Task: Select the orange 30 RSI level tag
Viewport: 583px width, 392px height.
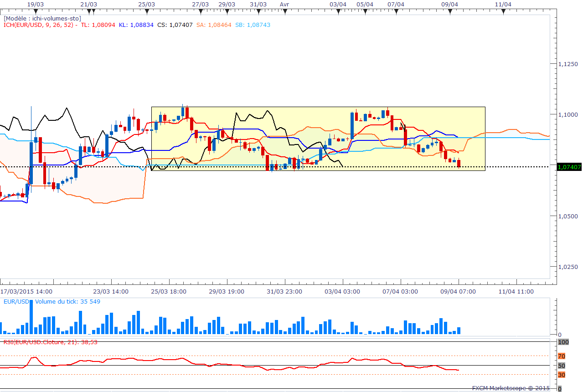Action: pos(562,375)
